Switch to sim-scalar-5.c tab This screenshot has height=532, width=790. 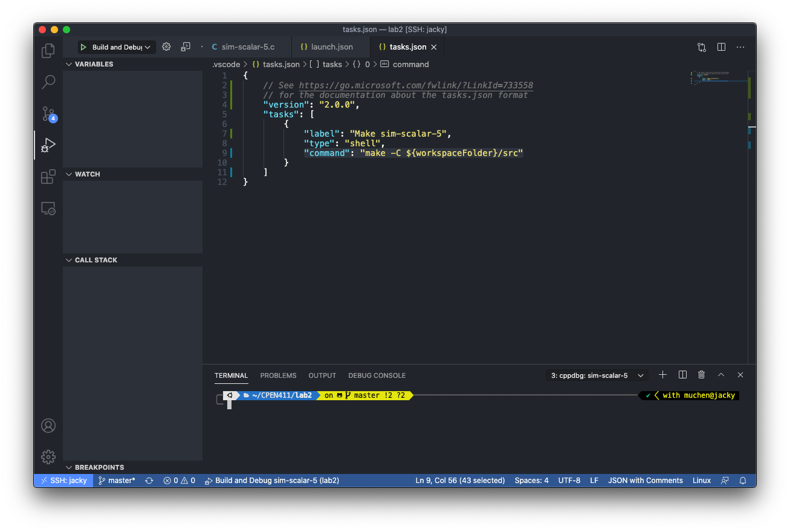(x=248, y=47)
